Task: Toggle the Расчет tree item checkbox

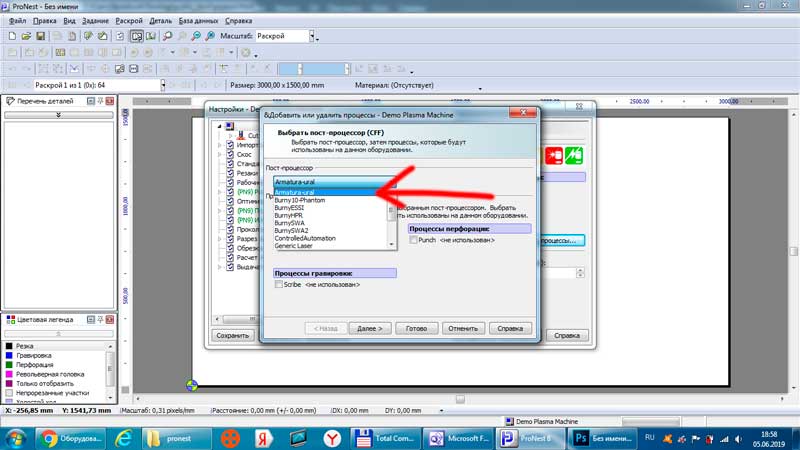Action: click(x=230, y=257)
